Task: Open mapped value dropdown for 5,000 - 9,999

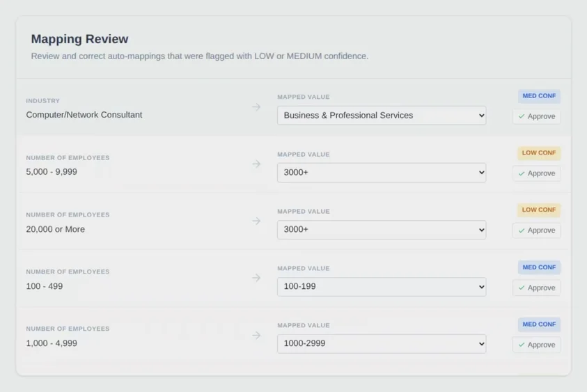Action: 382,173
